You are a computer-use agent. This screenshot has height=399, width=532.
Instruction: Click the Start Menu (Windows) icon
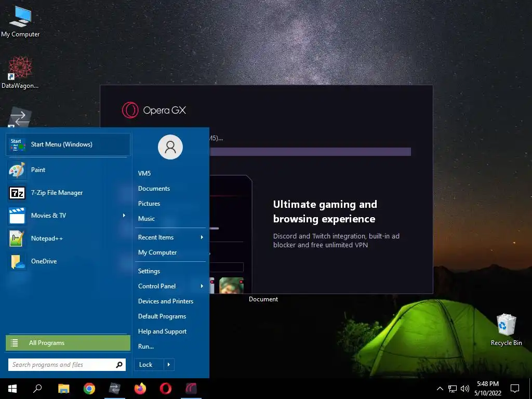click(x=18, y=144)
